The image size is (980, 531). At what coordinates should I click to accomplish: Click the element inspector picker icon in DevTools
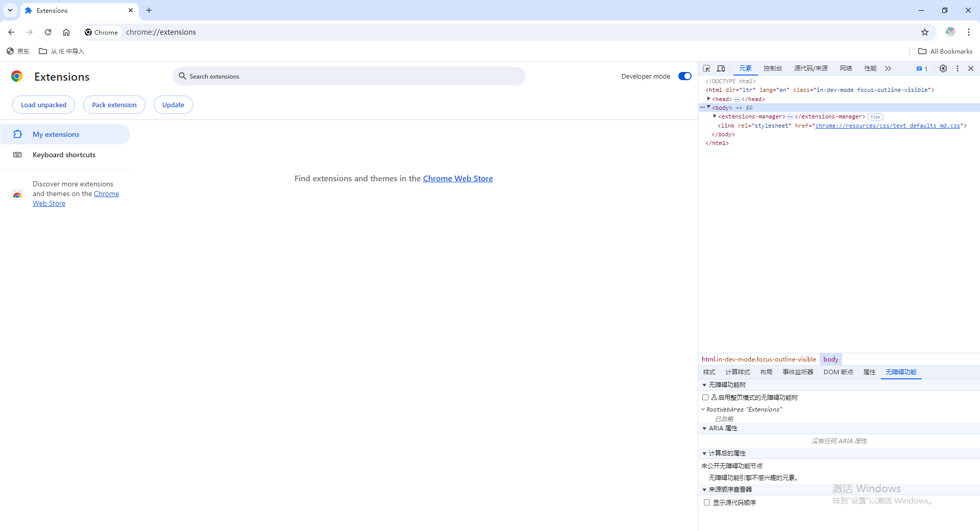(706, 68)
